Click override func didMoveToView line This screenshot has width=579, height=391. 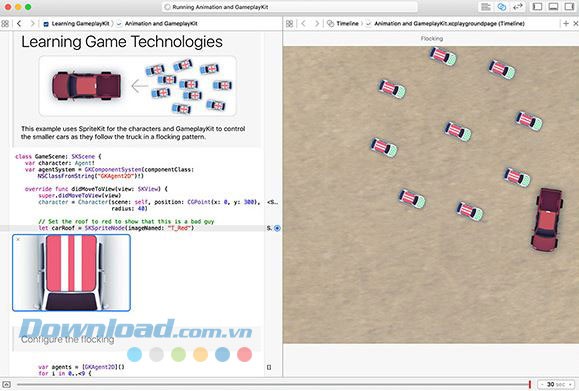tap(96, 189)
